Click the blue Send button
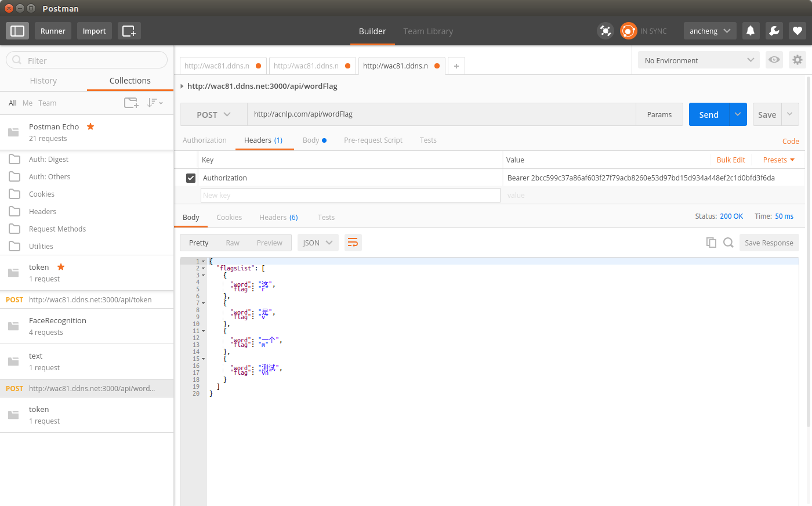Screen dimensions: 812x506 pyautogui.click(x=709, y=114)
